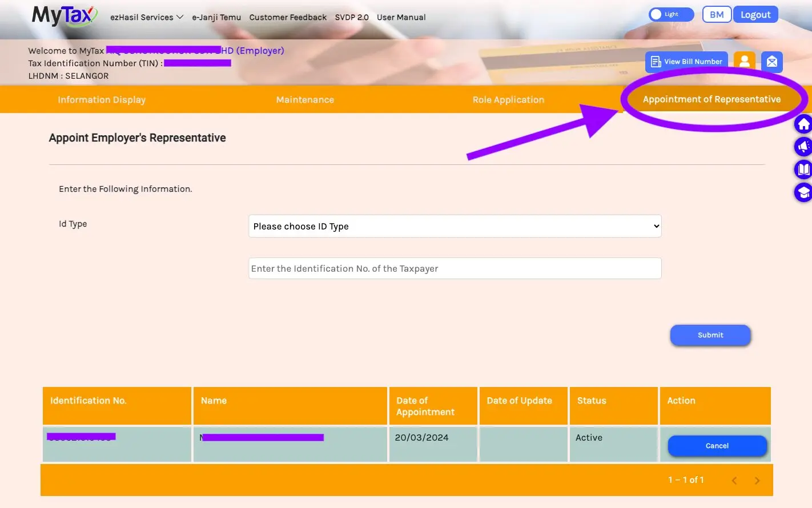Go to home via side home icon
The height and width of the screenshot is (508, 812).
point(803,124)
